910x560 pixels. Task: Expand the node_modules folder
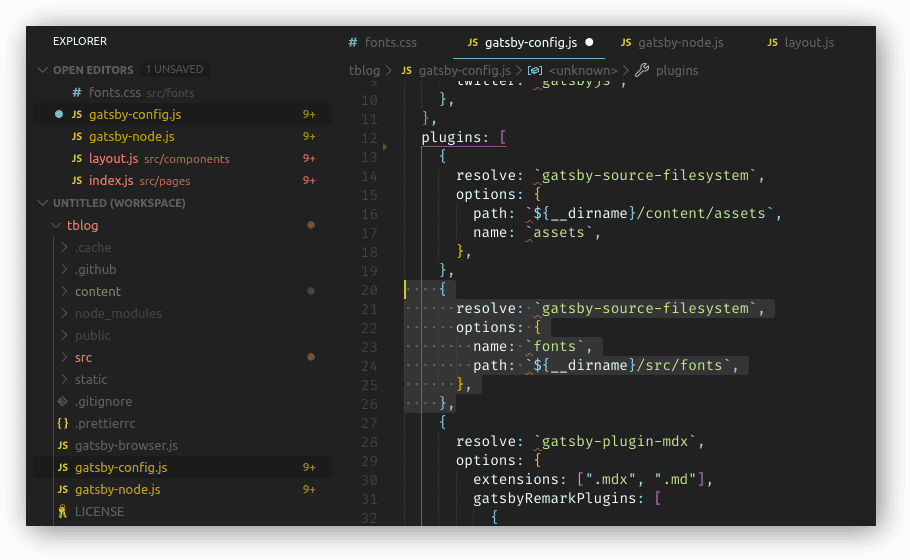(x=118, y=313)
